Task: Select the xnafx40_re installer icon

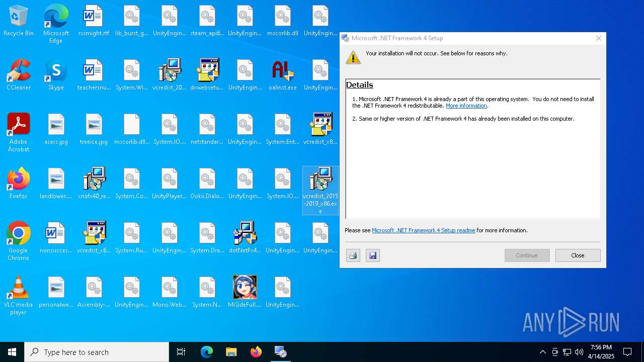Action: pos(94,184)
